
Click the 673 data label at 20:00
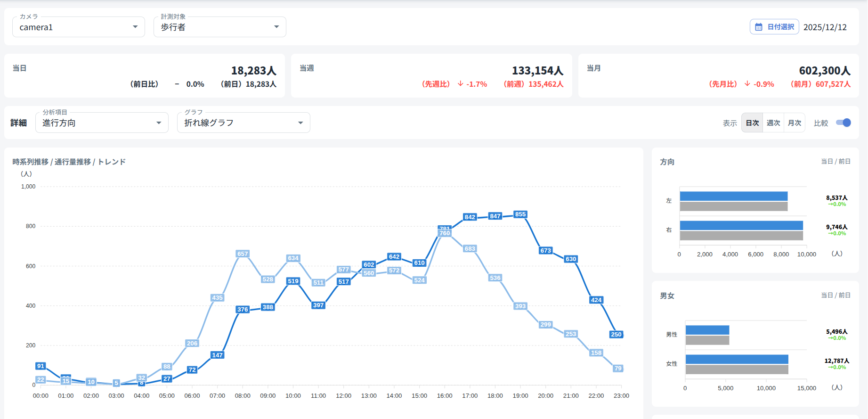pos(546,251)
